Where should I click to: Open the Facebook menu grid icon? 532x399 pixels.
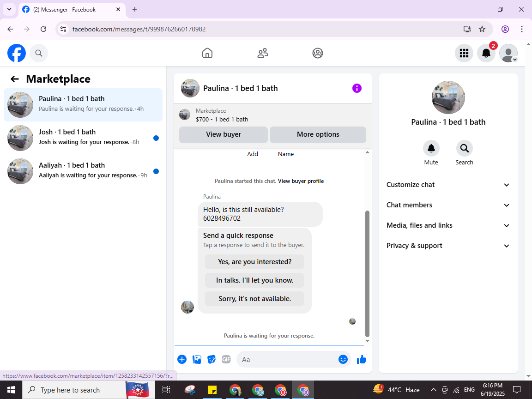tap(464, 53)
